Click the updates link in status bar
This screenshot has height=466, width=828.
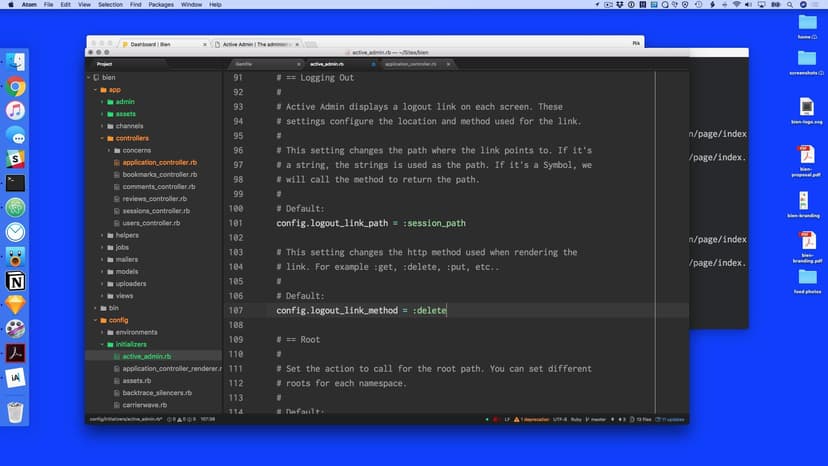[673, 419]
